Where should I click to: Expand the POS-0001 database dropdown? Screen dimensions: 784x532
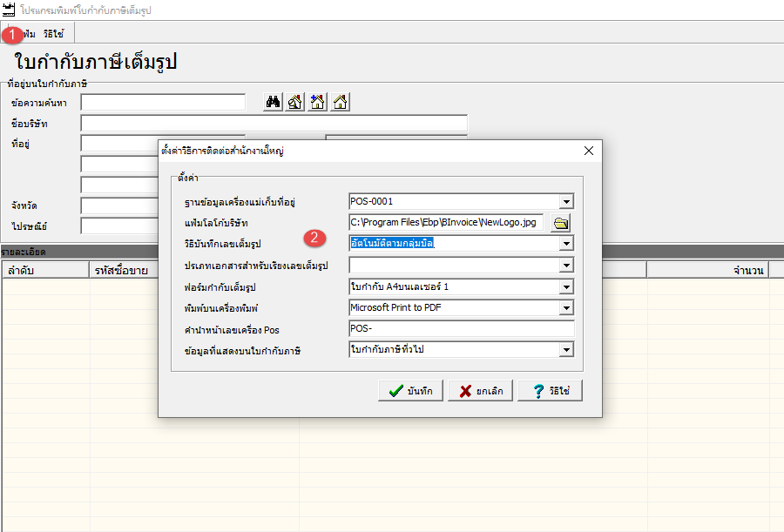[x=566, y=201]
